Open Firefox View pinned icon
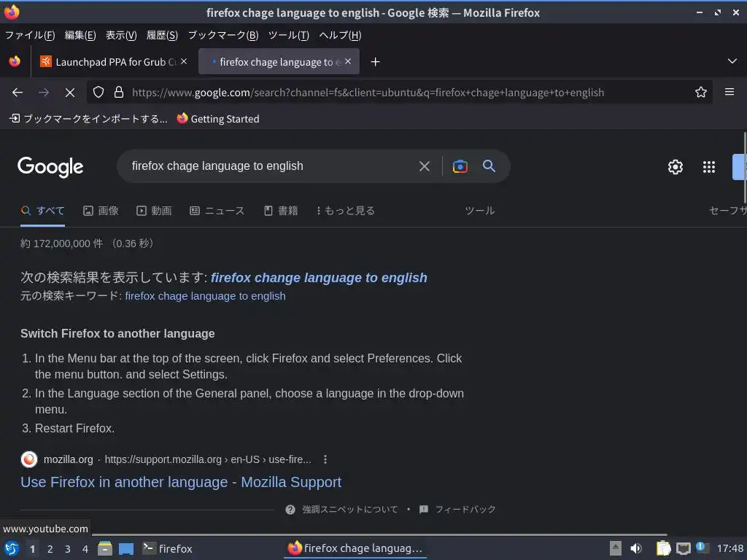Viewport: 747px width, 560px height. click(x=15, y=61)
